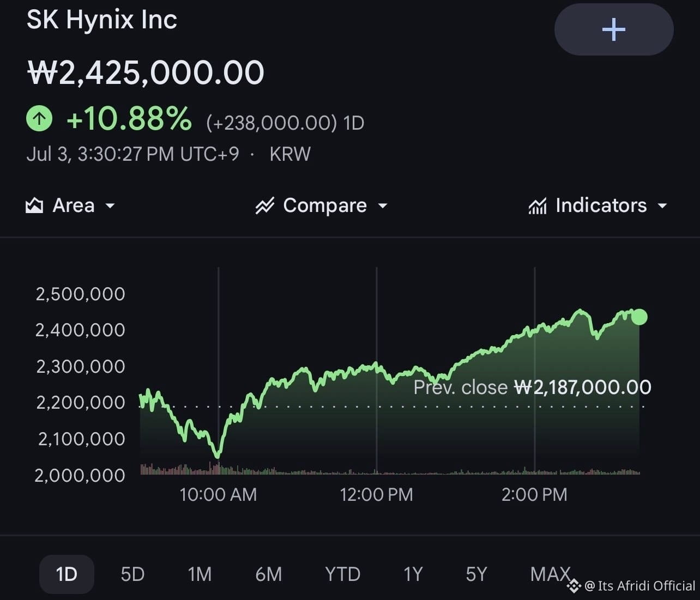The height and width of the screenshot is (600, 700).
Task: Show the MAX time range
Action: (550, 574)
